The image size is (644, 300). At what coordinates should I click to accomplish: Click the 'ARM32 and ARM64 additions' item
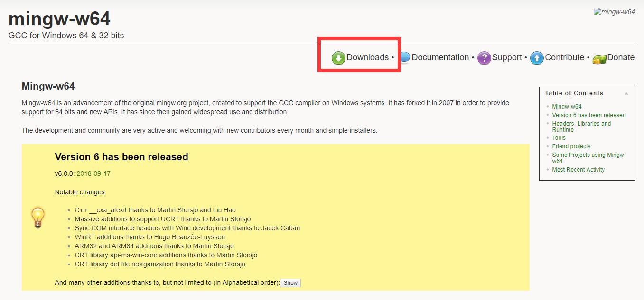click(x=154, y=246)
